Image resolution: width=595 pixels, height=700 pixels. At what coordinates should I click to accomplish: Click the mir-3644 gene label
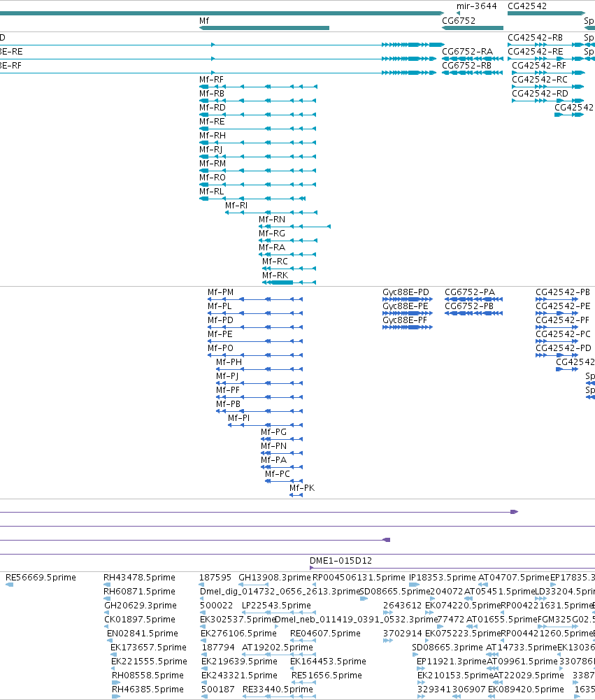(x=476, y=6)
